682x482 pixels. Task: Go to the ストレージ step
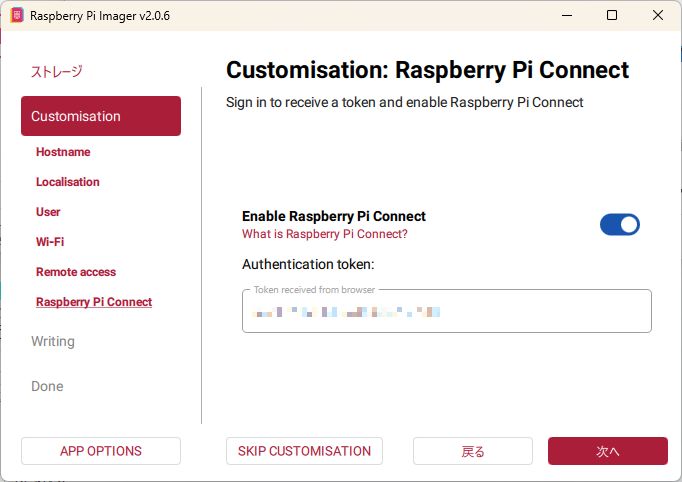point(57,71)
